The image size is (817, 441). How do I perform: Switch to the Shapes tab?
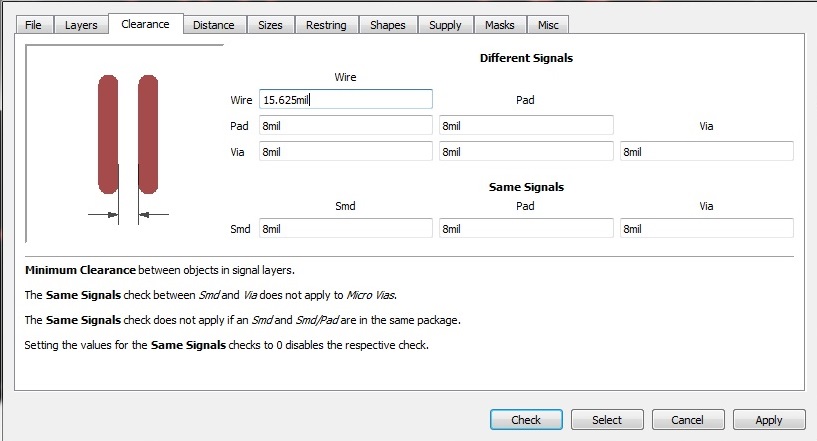(387, 25)
